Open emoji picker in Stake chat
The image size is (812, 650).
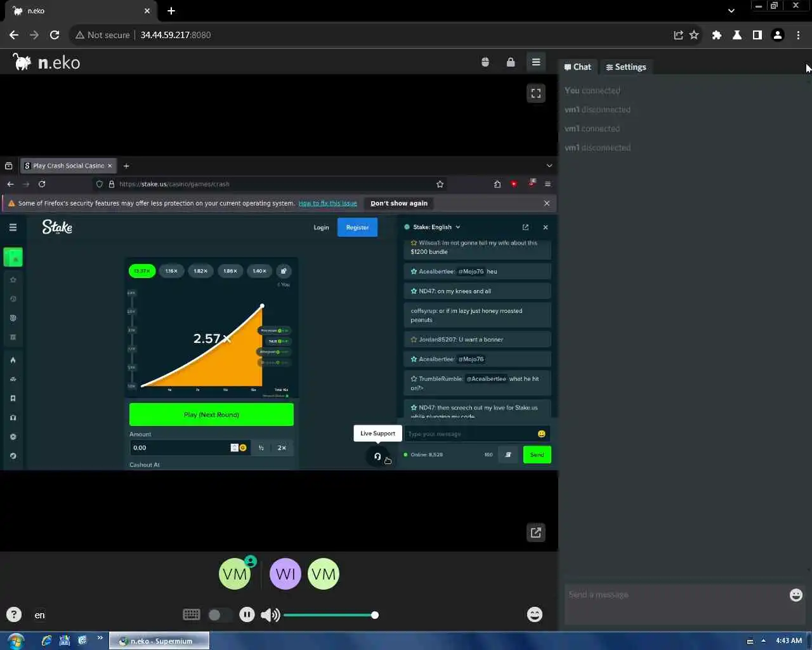tap(541, 434)
